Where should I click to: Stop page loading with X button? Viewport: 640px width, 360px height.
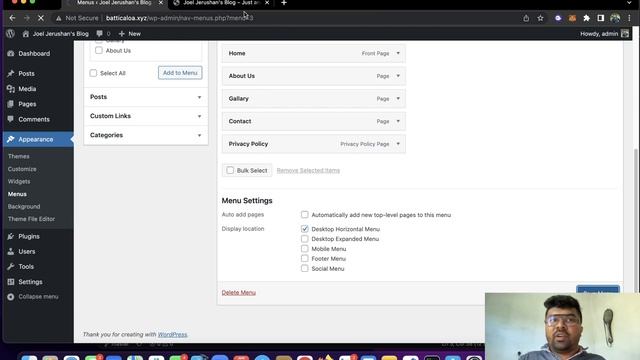tap(41, 18)
